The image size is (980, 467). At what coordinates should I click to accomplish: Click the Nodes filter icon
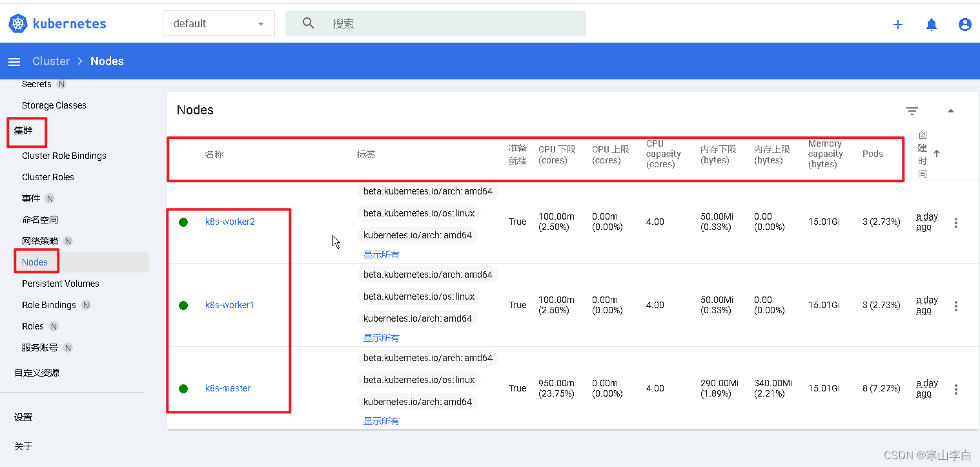tap(912, 111)
